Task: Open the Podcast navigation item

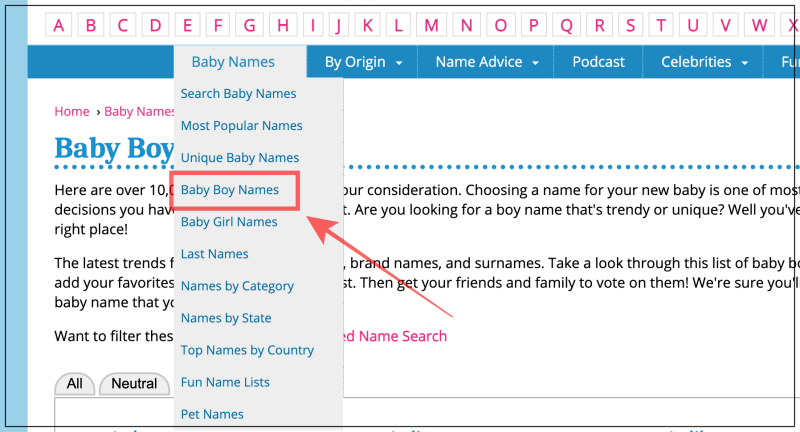Action: (598, 62)
